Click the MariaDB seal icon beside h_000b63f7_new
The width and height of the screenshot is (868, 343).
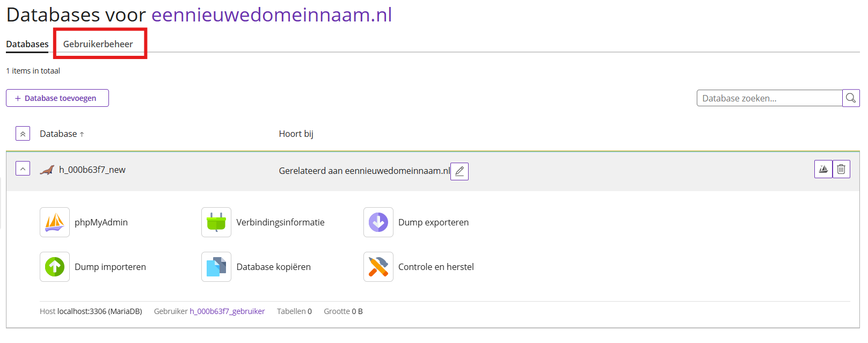click(x=47, y=170)
